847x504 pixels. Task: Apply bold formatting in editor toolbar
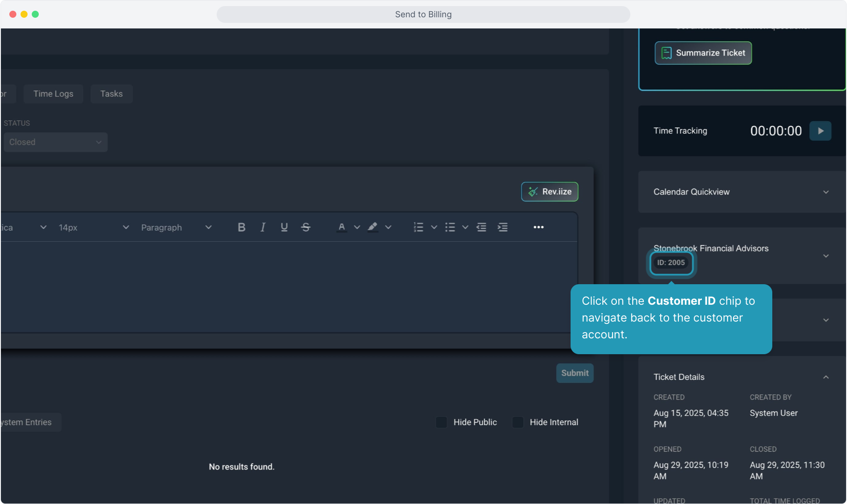(241, 227)
